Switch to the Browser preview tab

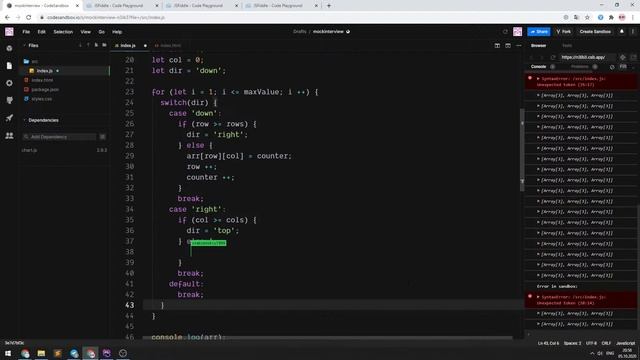click(538, 46)
